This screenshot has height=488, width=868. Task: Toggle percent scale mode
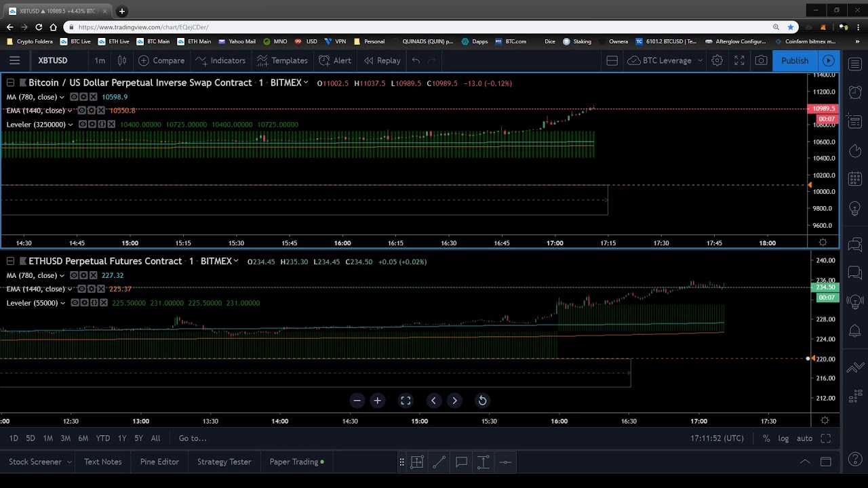coord(766,439)
